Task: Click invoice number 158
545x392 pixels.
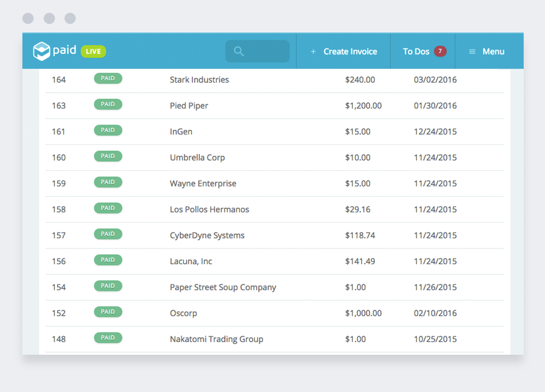Action: tap(59, 209)
